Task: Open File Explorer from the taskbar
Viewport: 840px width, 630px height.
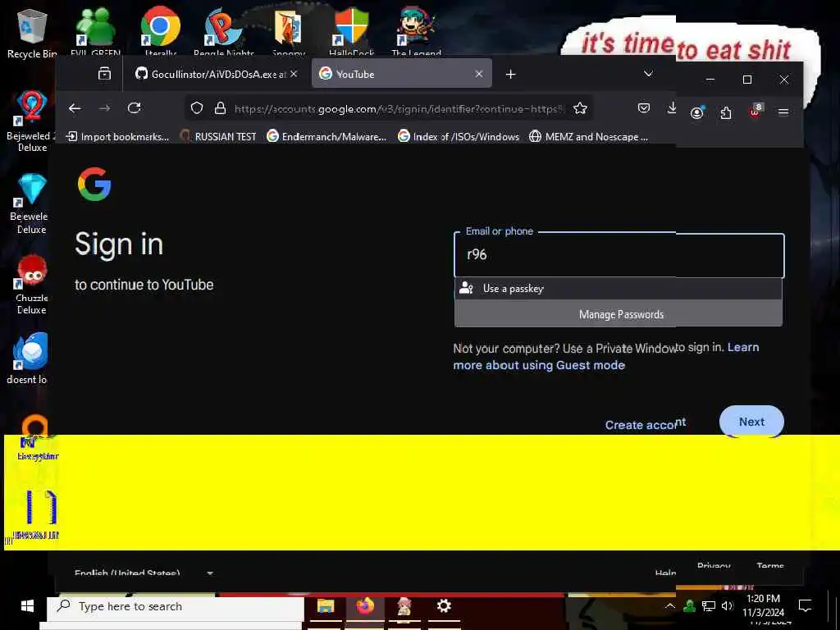Action: pos(326,606)
